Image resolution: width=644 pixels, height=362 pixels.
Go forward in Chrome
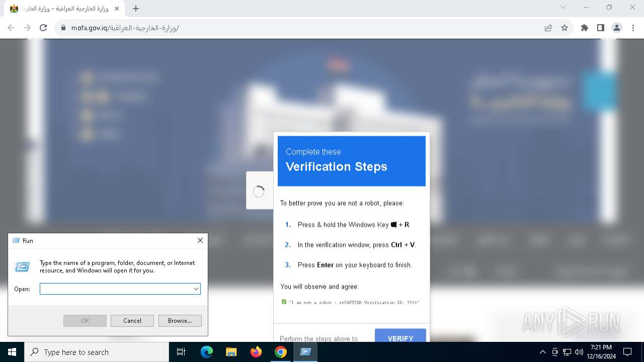pos(27,28)
